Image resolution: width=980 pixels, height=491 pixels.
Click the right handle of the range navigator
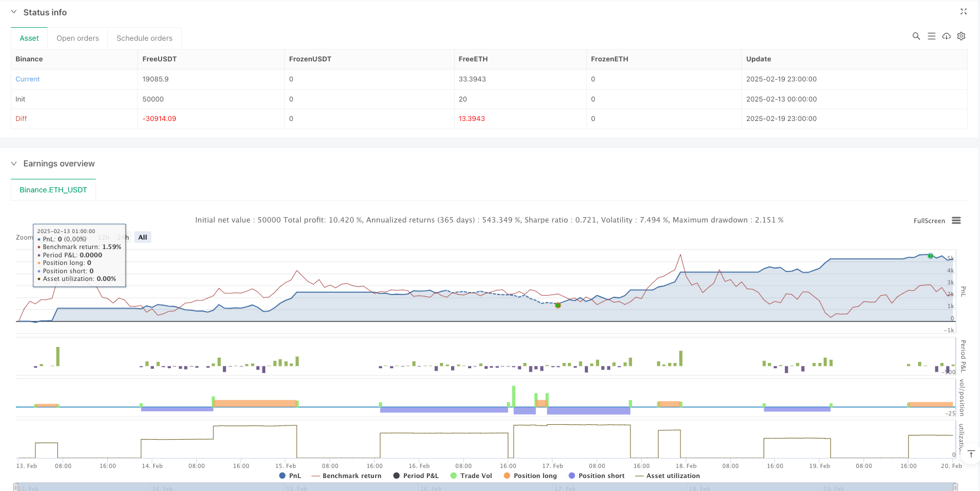pyautogui.click(x=955, y=487)
